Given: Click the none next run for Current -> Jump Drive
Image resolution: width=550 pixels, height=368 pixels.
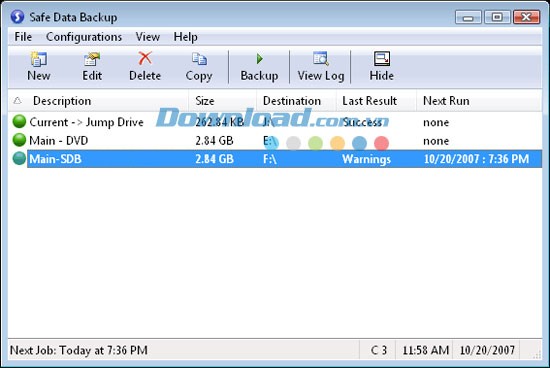Looking at the screenshot, I should [436, 122].
